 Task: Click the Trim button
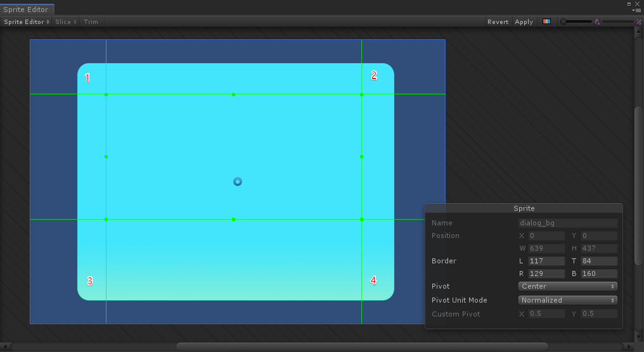point(91,22)
